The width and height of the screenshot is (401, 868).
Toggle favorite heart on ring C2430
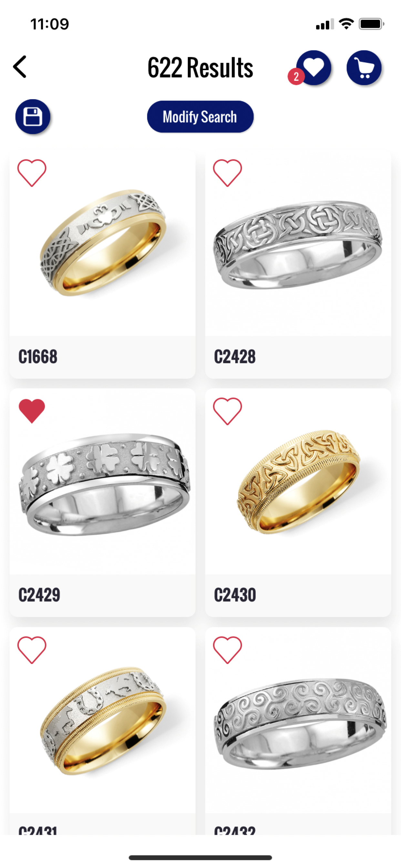coord(227,411)
